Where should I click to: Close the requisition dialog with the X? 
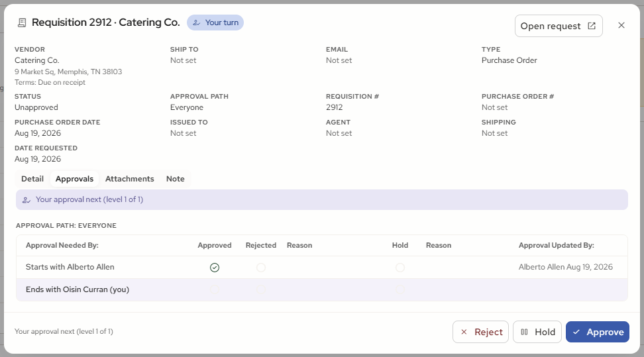(x=621, y=25)
